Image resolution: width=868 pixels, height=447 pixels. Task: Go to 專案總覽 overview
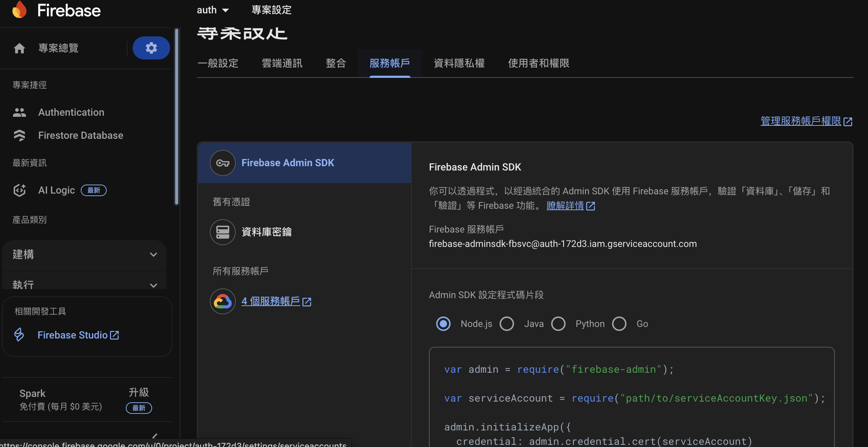pos(58,48)
